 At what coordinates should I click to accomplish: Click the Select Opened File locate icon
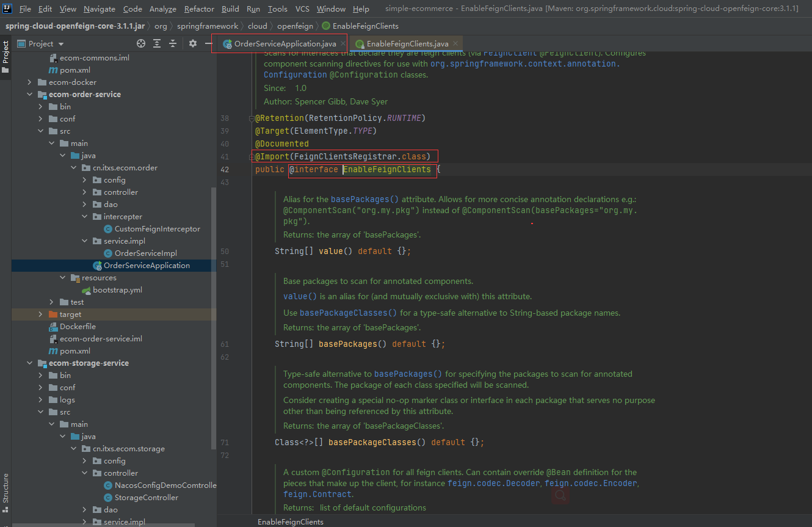[x=141, y=43]
